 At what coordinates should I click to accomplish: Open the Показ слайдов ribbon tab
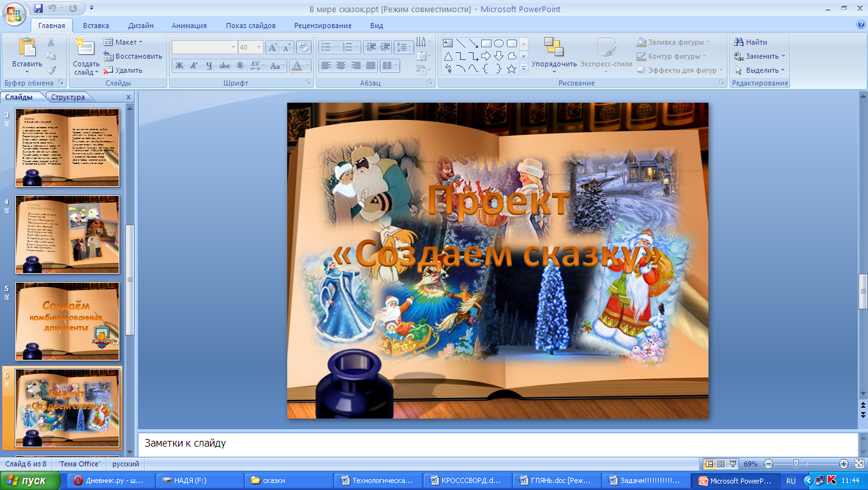coord(251,26)
